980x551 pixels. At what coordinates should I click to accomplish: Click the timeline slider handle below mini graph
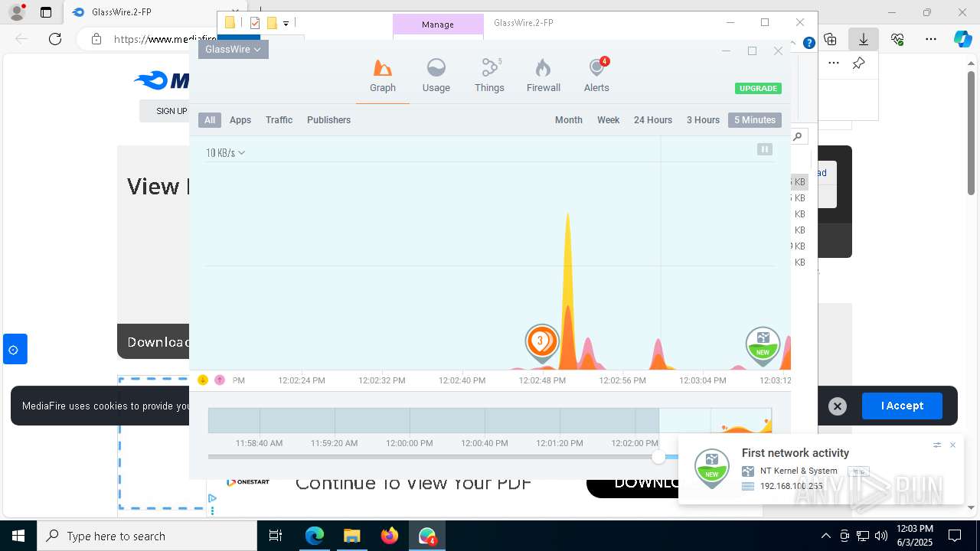click(658, 457)
